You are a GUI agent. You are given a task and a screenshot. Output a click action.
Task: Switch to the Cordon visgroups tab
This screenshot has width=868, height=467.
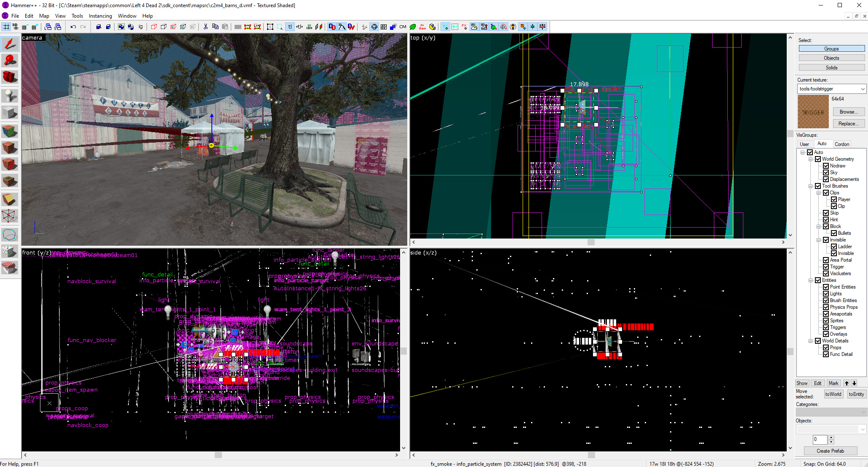tap(842, 144)
